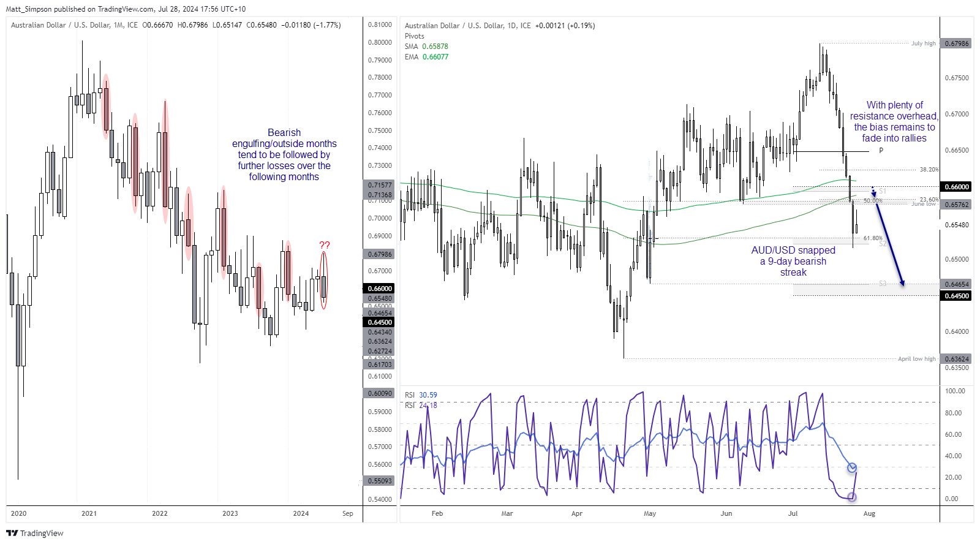
Task: Click the 100.00 level on RSI scale
Action: 956,391
